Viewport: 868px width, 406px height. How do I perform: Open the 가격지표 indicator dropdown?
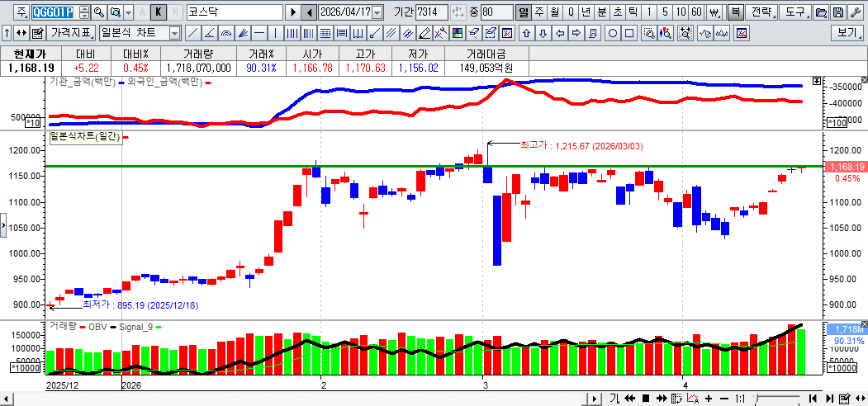point(71,33)
